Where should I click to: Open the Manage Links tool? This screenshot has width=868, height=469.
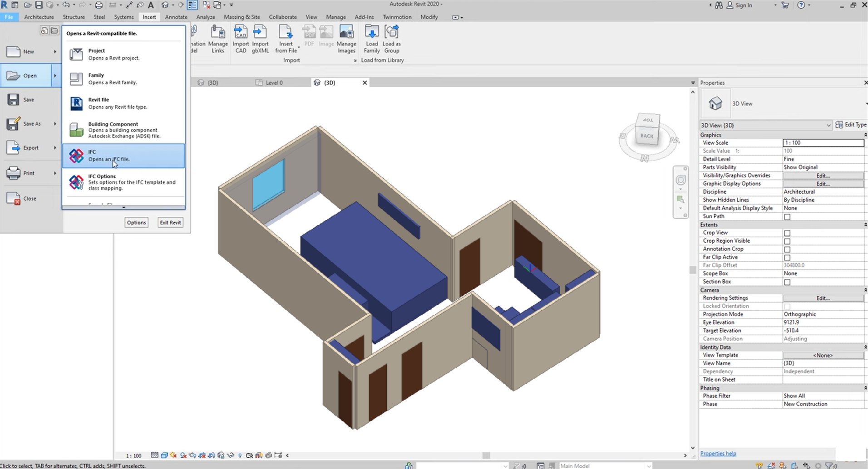[x=218, y=38]
